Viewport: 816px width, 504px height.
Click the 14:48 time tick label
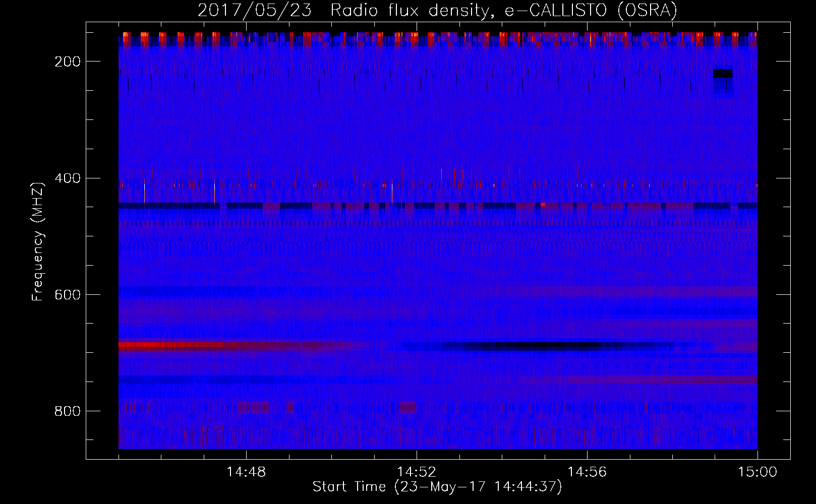click(246, 472)
